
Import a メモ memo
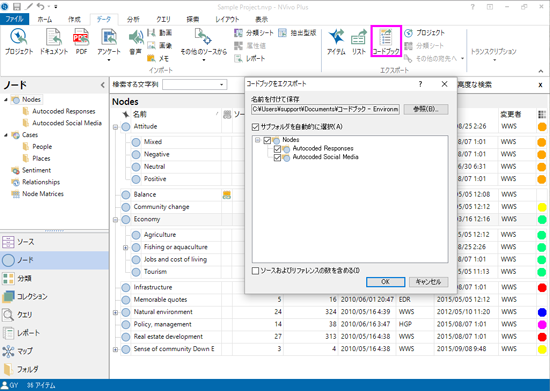click(x=158, y=58)
